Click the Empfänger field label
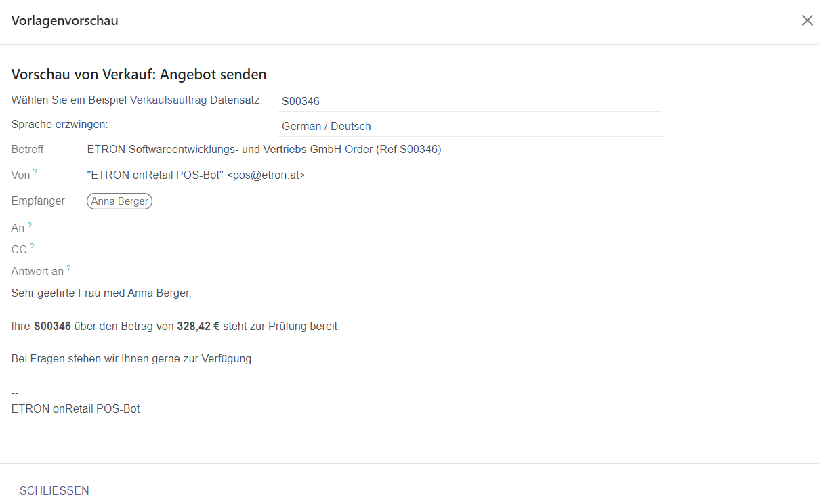 pos(38,201)
